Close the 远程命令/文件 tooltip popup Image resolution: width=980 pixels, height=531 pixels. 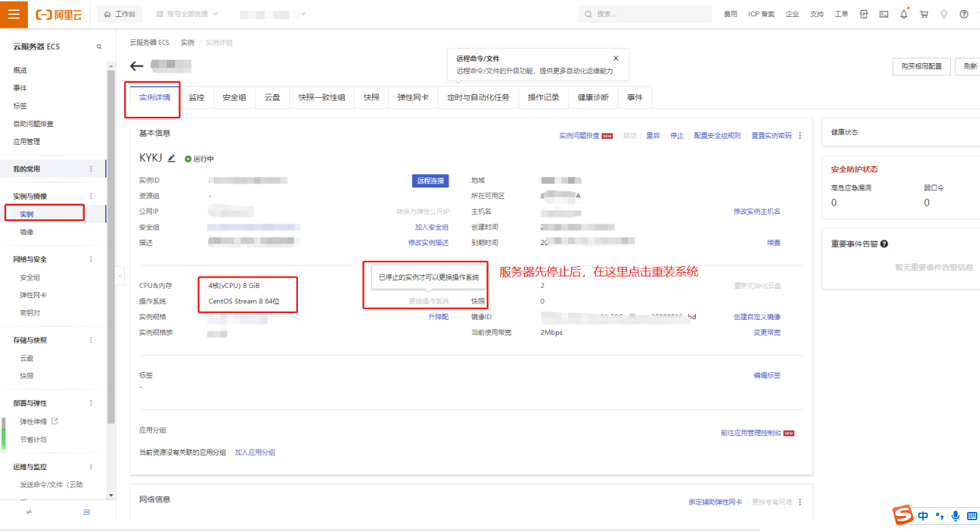coord(616,58)
